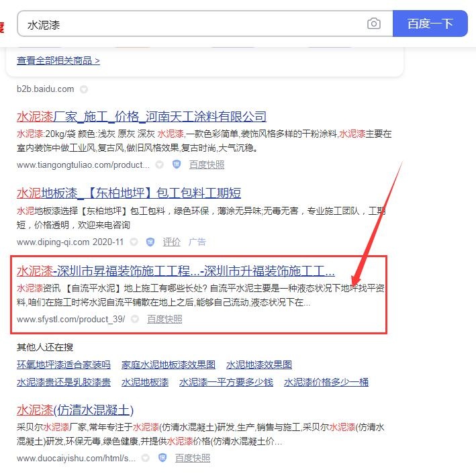Select related search 环氧地坪漆适合家装吗
Viewport: 476px width, 474px height.
[x=64, y=365]
